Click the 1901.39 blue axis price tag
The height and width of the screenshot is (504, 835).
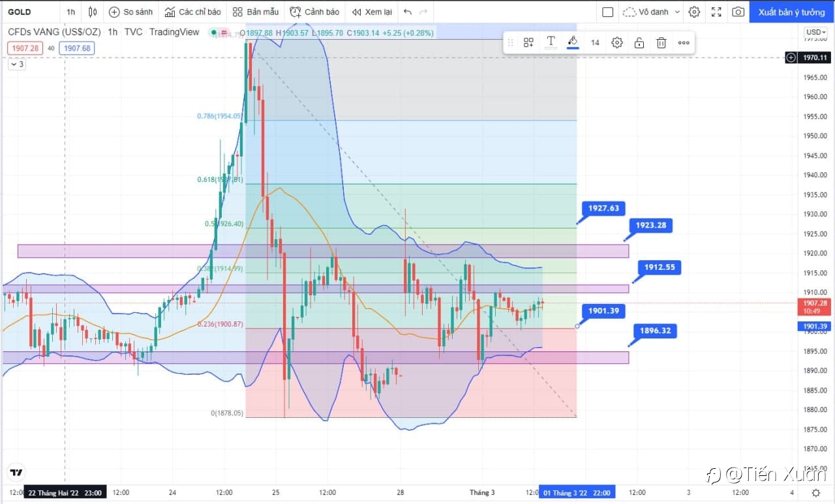coord(815,326)
